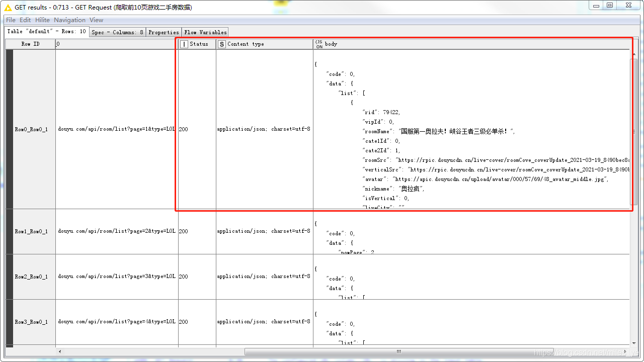The height and width of the screenshot is (362, 644).
Task: Select row Row2_Row0_1
Action: tap(31, 277)
